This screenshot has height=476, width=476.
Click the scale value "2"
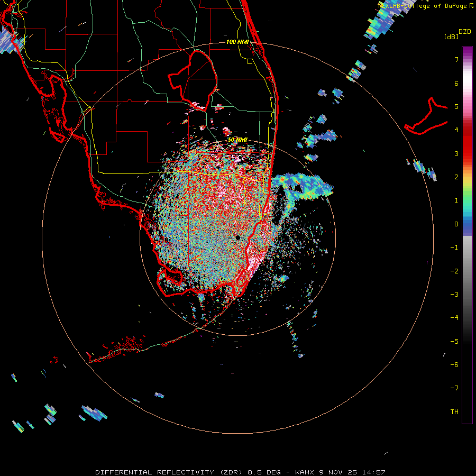[456, 177]
